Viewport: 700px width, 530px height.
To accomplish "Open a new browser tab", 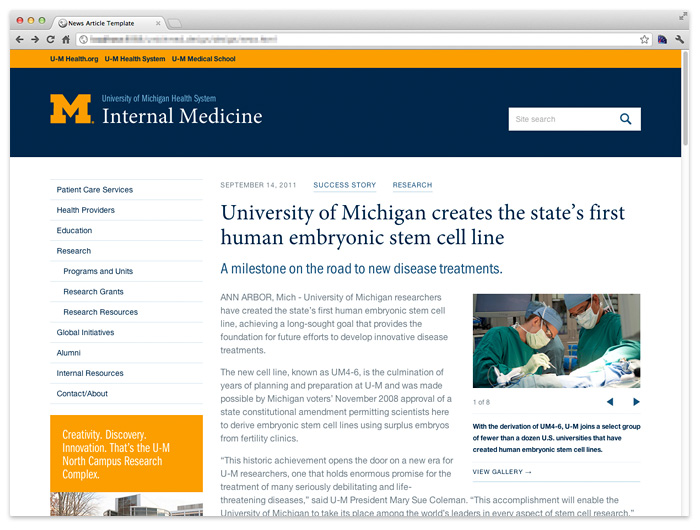I will coord(175,23).
